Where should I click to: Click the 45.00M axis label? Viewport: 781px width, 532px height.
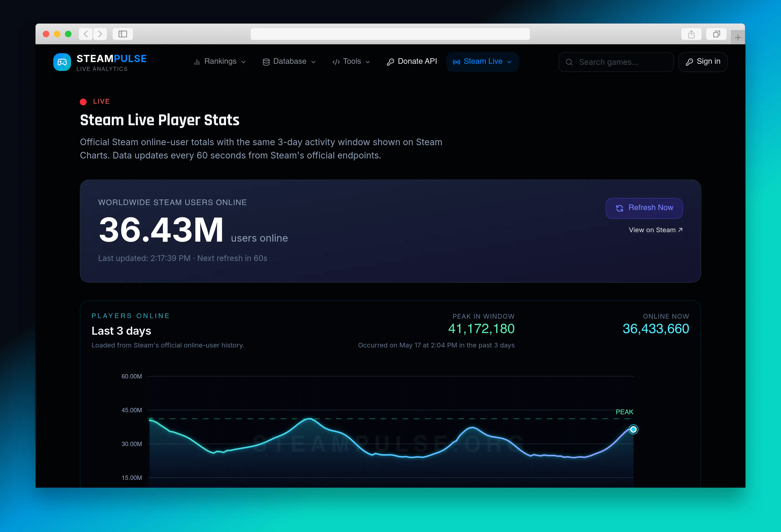click(132, 410)
